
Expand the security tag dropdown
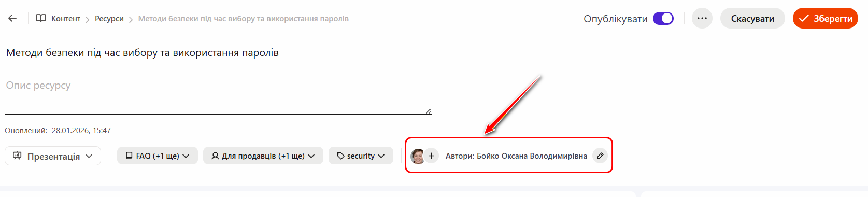click(x=361, y=156)
